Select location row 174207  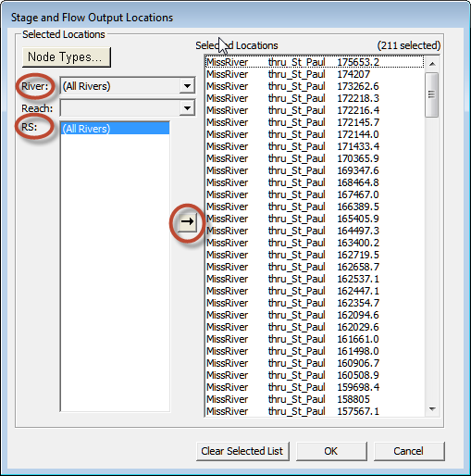pyautogui.click(x=315, y=74)
